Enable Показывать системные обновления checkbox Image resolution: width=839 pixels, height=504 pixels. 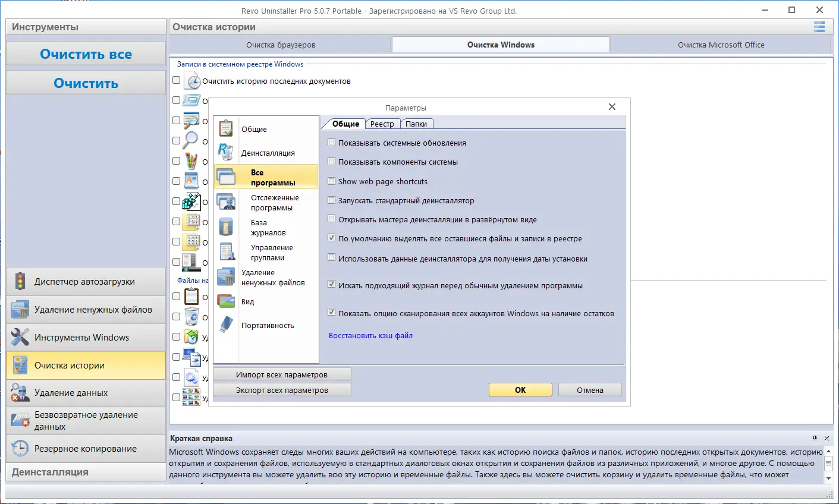[x=332, y=143]
